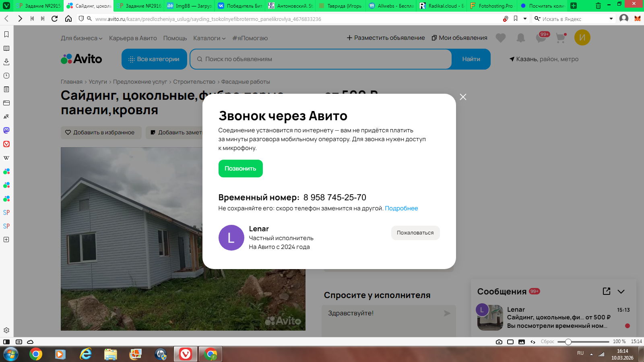
Task: Switch to Победитель Битвы VK tab
Action: coord(240,6)
